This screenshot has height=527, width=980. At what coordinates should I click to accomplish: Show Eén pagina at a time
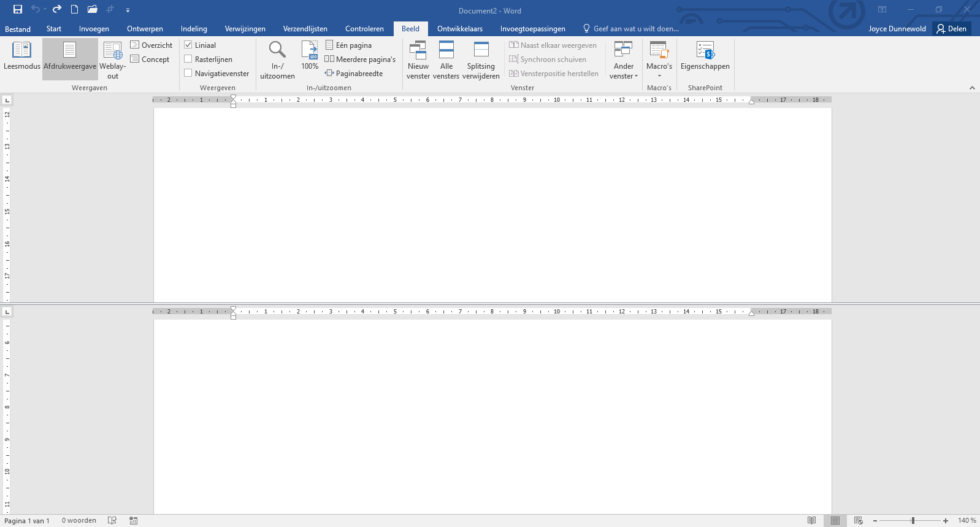348,45
